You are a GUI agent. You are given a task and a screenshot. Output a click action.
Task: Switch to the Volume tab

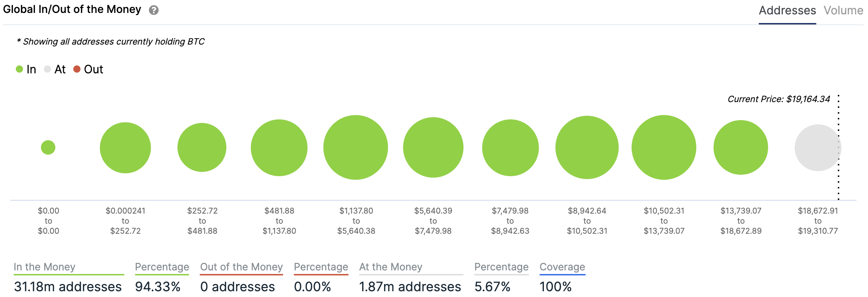[843, 11]
